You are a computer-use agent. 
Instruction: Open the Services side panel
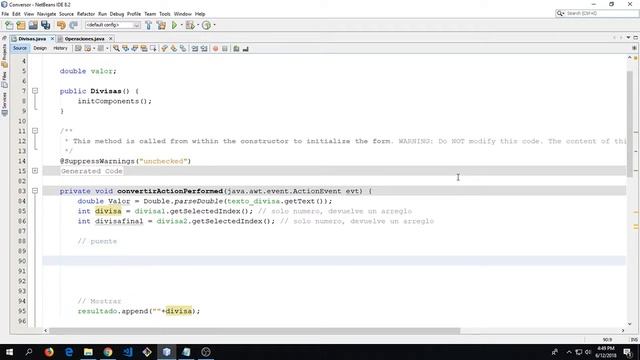point(4,103)
